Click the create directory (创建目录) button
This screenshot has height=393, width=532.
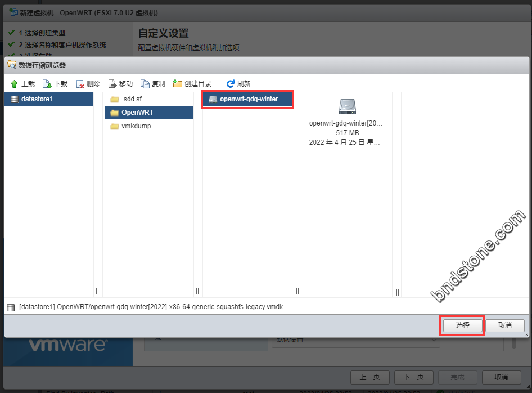coord(192,83)
